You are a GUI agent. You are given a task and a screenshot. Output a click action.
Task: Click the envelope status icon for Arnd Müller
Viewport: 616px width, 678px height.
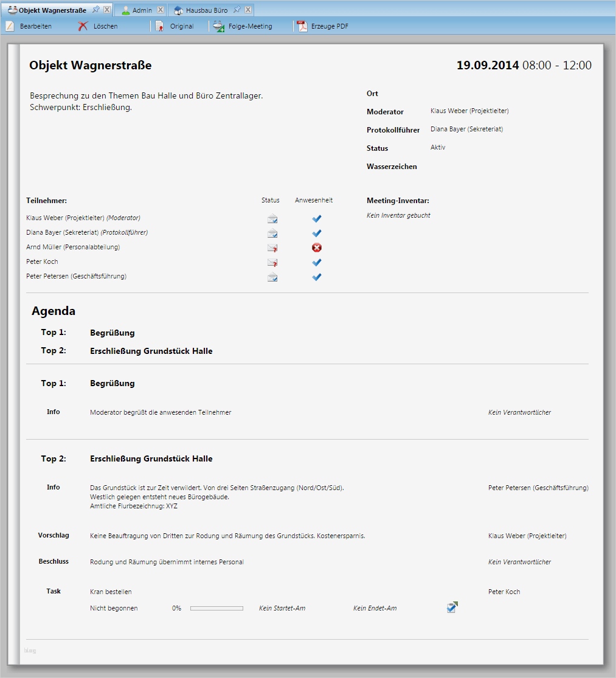point(271,247)
